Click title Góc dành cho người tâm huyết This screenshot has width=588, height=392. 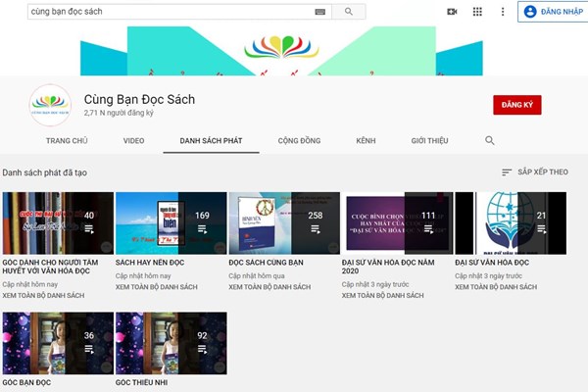pyautogui.click(x=50, y=267)
